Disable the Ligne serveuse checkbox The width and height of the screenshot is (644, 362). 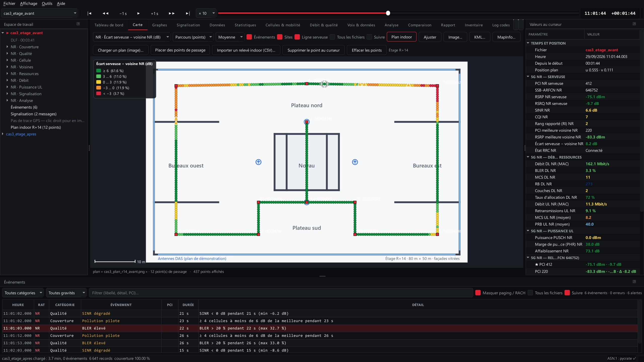pyautogui.click(x=297, y=37)
